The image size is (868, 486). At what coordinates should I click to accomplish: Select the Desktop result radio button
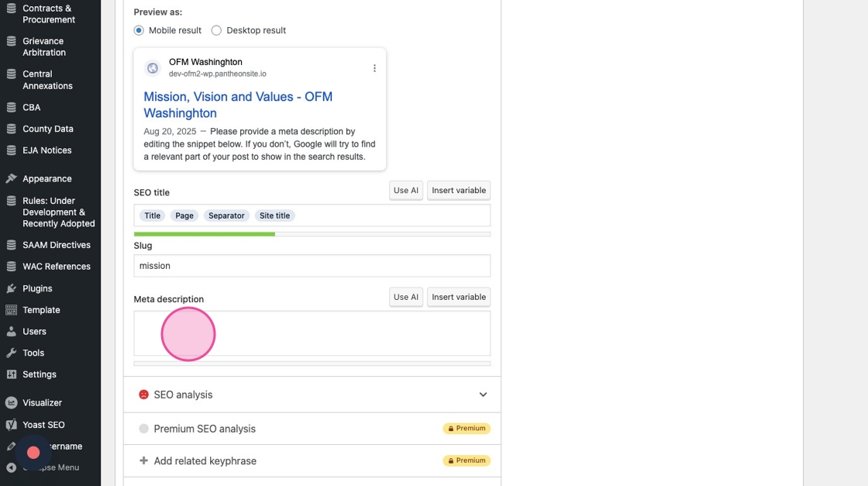216,30
